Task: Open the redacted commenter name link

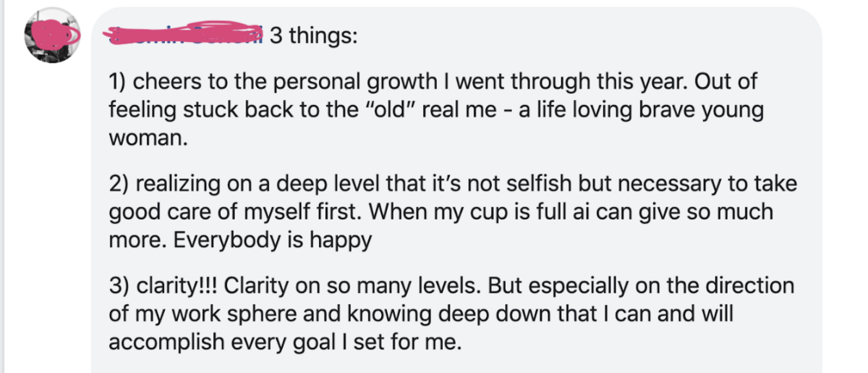Action: (185, 35)
